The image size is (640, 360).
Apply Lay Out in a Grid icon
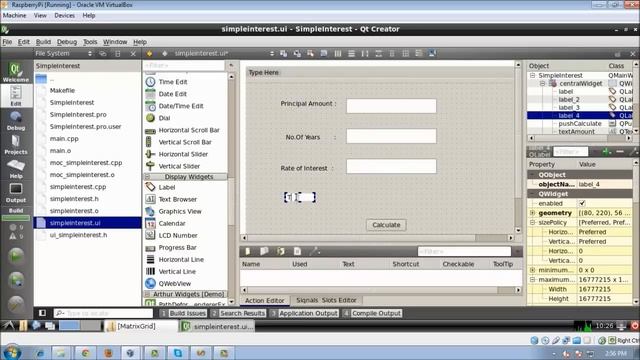click(x=406, y=53)
